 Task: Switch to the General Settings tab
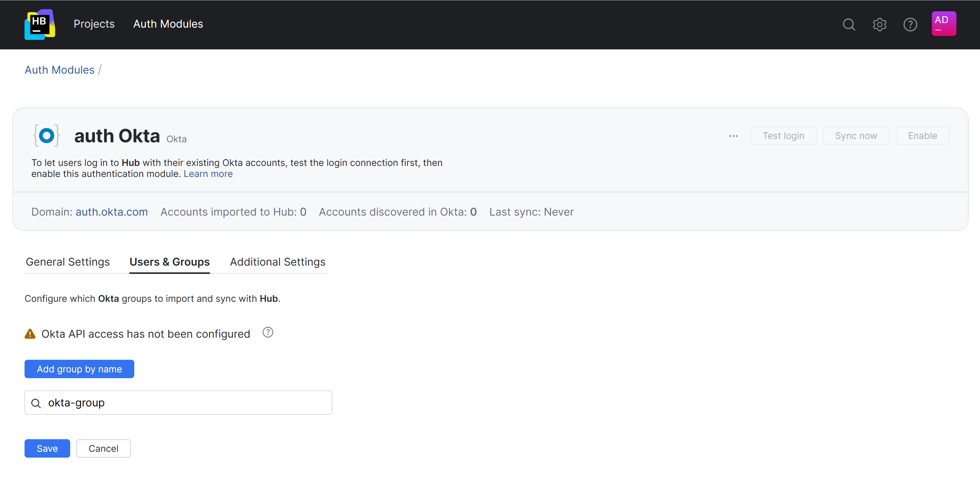pyautogui.click(x=67, y=262)
